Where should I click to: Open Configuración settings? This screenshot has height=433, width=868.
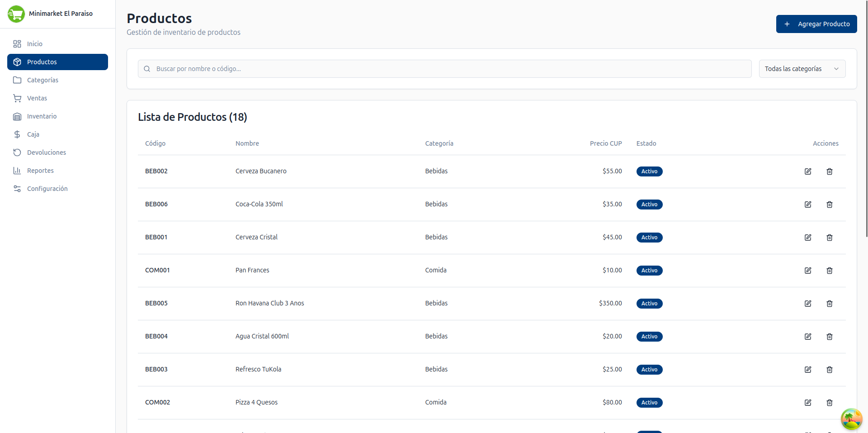(57, 189)
